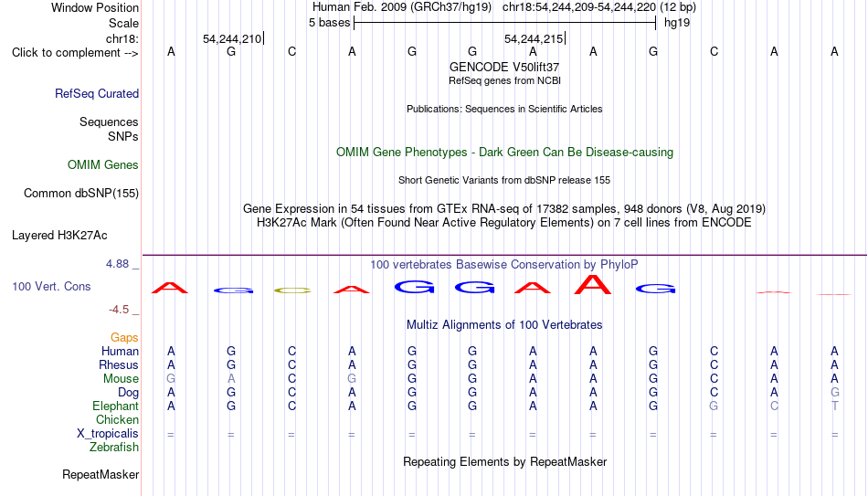Click 'Publications: Sequences in Scientific Articles' title
Image resolution: width=868 pixels, height=496 pixels.
pos(504,109)
